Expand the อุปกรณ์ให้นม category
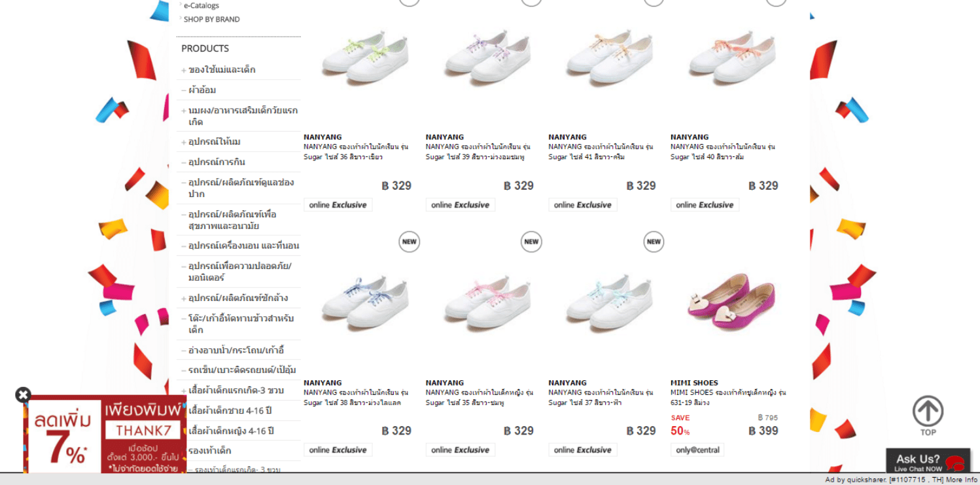Image resolution: width=980 pixels, height=485 pixels. point(184,142)
